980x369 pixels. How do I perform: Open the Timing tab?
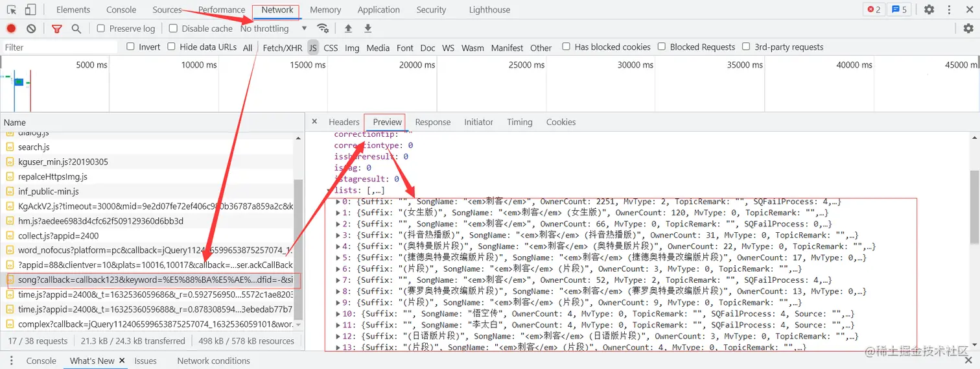[520, 122]
